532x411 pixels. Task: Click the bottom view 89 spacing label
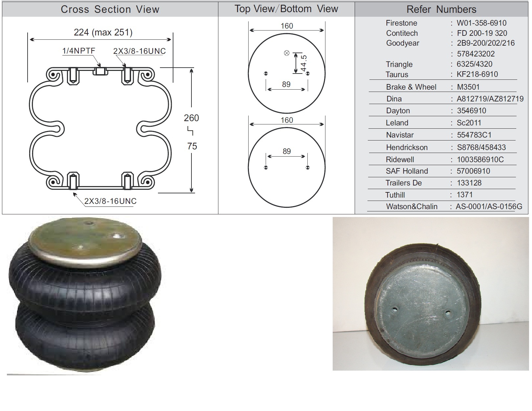[287, 151]
